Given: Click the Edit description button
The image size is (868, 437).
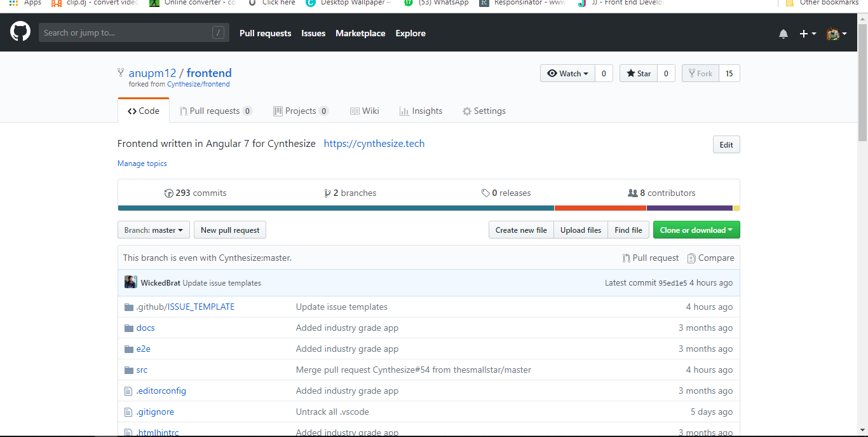Looking at the screenshot, I should pos(726,144).
